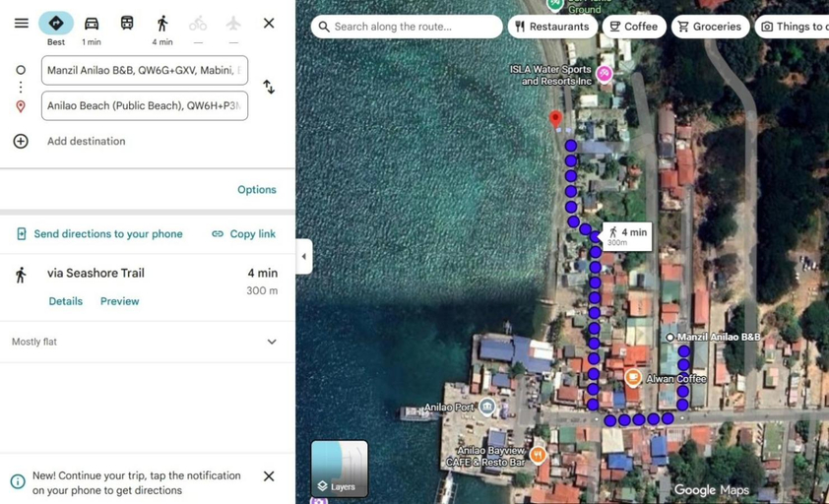
Task: Click Send directions to your phone
Action: (99, 233)
